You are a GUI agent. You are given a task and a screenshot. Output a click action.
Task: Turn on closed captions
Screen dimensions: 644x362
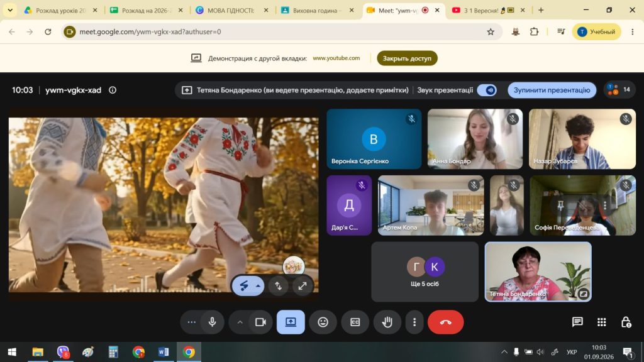[355, 322]
